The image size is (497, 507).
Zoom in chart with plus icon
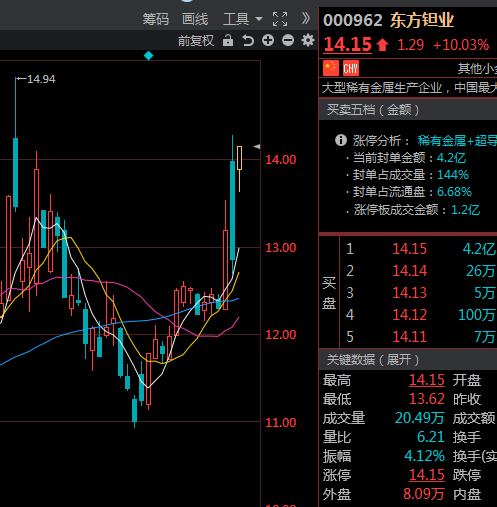click(268, 40)
